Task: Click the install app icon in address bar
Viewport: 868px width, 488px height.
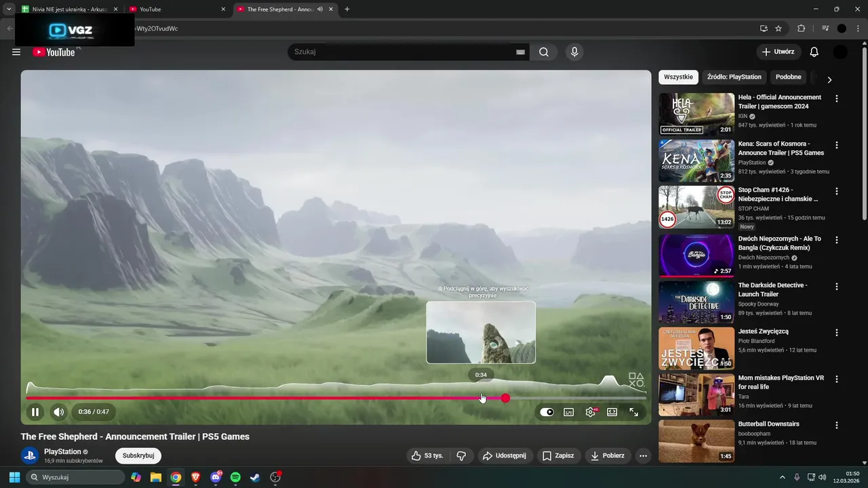Action: [764, 28]
